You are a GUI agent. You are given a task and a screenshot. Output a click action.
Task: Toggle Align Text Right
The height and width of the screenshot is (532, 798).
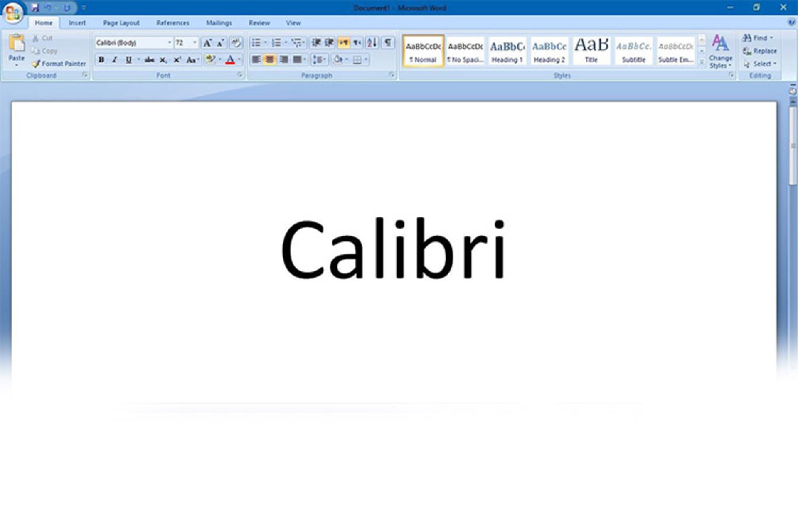click(x=283, y=60)
